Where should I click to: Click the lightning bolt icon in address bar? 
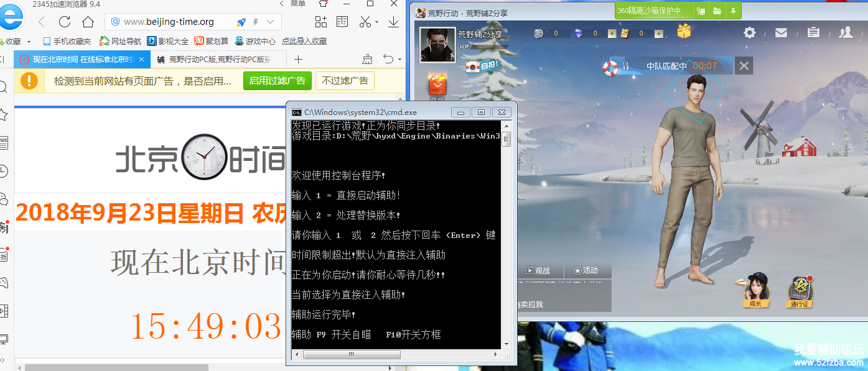[x=256, y=22]
